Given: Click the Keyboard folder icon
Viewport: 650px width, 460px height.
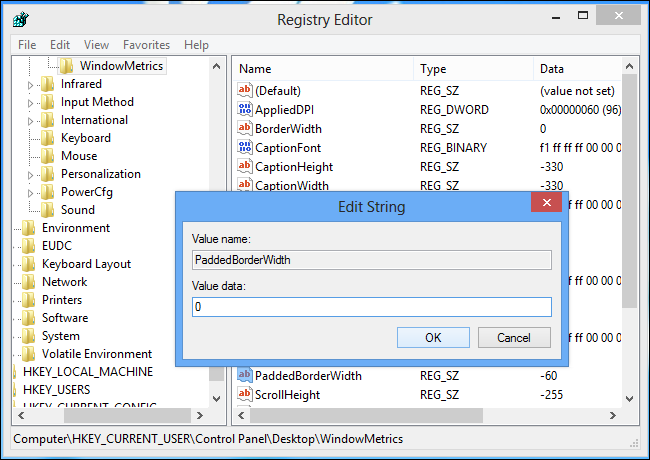Looking at the screenshot, I should coord(47,138).
